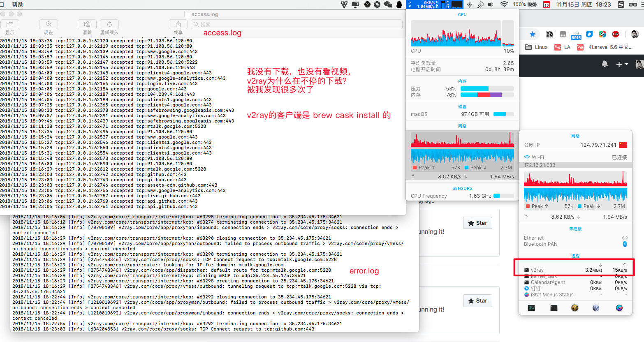This screenshot has height=342, width=644.
Task: Mute volume using the menu bar speaker icon
Action: tap(491, 5)
